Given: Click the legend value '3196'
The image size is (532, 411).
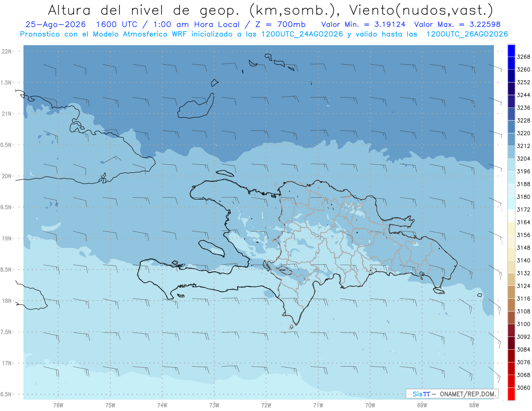Looking at the screenshot, I should pos(524,172).
